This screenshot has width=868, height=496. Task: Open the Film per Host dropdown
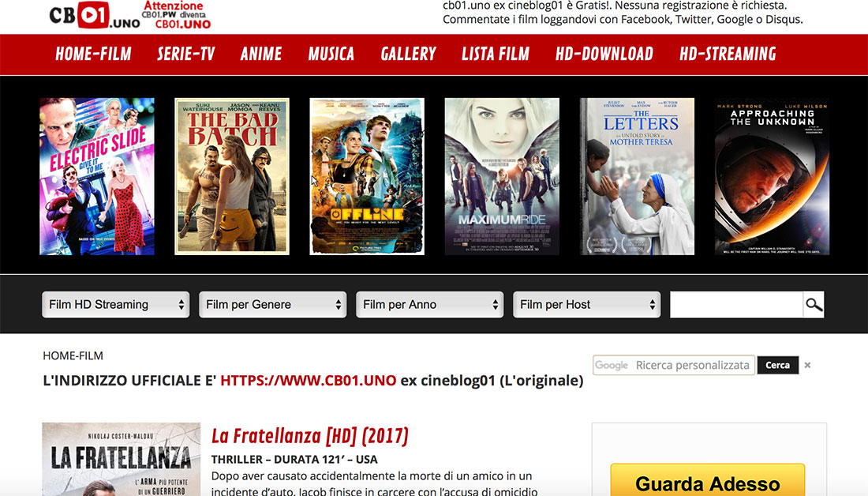(x=587, y=305)
